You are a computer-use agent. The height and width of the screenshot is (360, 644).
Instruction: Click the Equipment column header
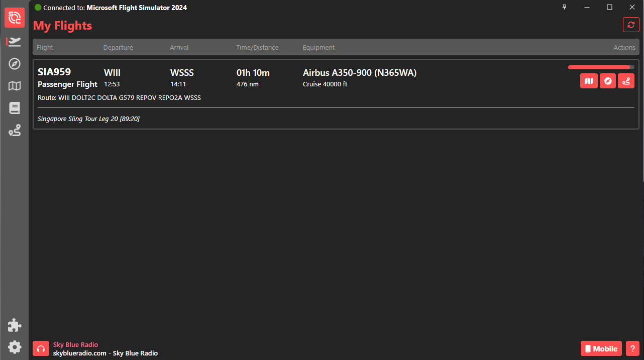point(319,48)
